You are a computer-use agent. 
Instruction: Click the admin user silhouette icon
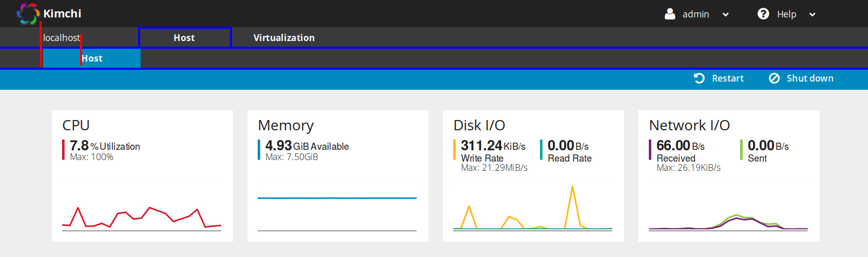pos(670,14)
